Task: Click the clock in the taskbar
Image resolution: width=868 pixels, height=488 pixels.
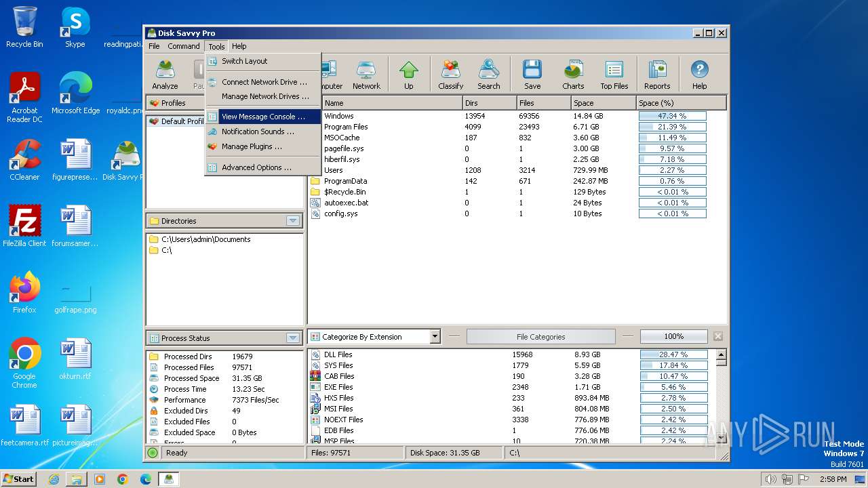Action: coord(833,479)
